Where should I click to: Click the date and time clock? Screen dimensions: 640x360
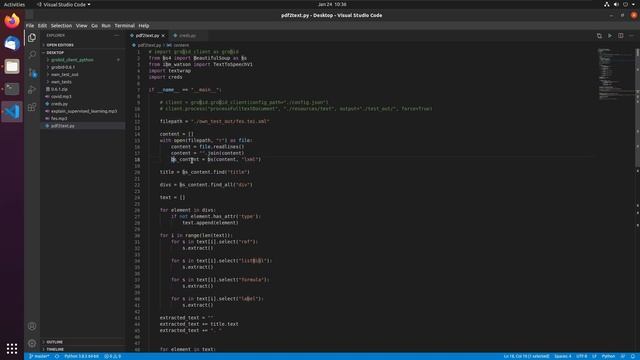(332, 4)
